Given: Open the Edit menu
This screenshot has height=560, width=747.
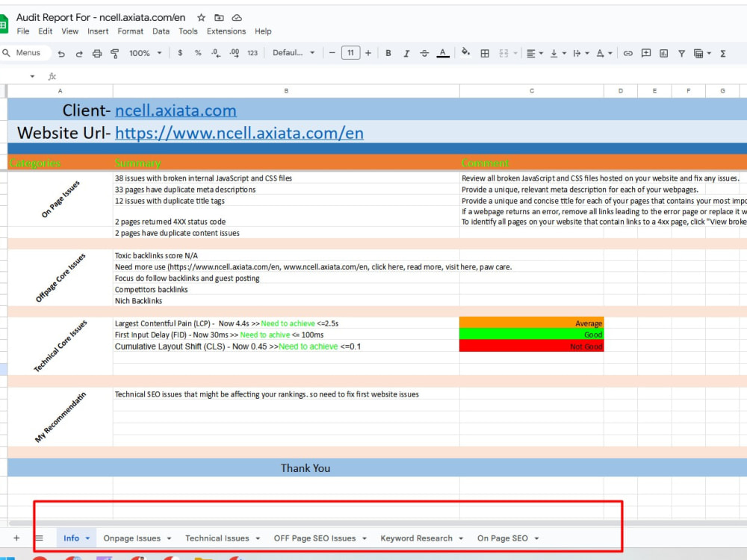Looking at the screenshot, I should coord(46,31).
